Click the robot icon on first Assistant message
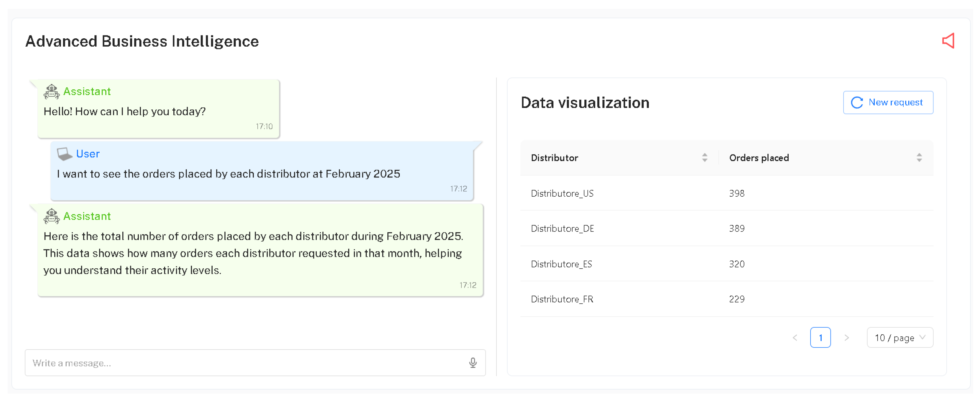This screenshot has width=980, height=401. coord(51,92)
